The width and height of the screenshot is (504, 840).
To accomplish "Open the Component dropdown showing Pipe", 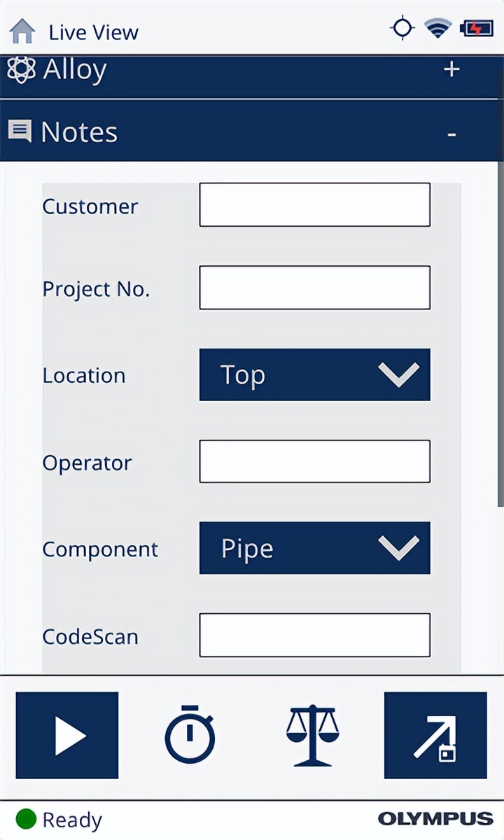I will 314,548.
